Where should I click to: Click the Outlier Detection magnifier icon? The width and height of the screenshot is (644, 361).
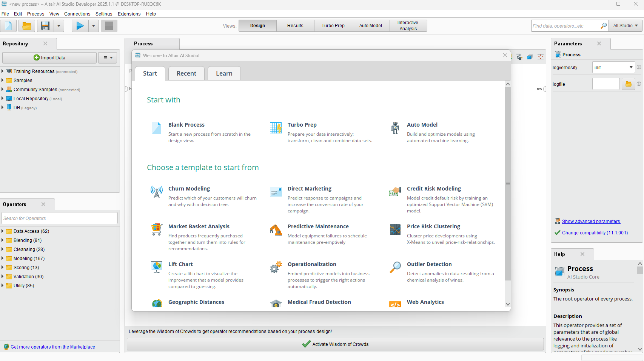point(395,267)
